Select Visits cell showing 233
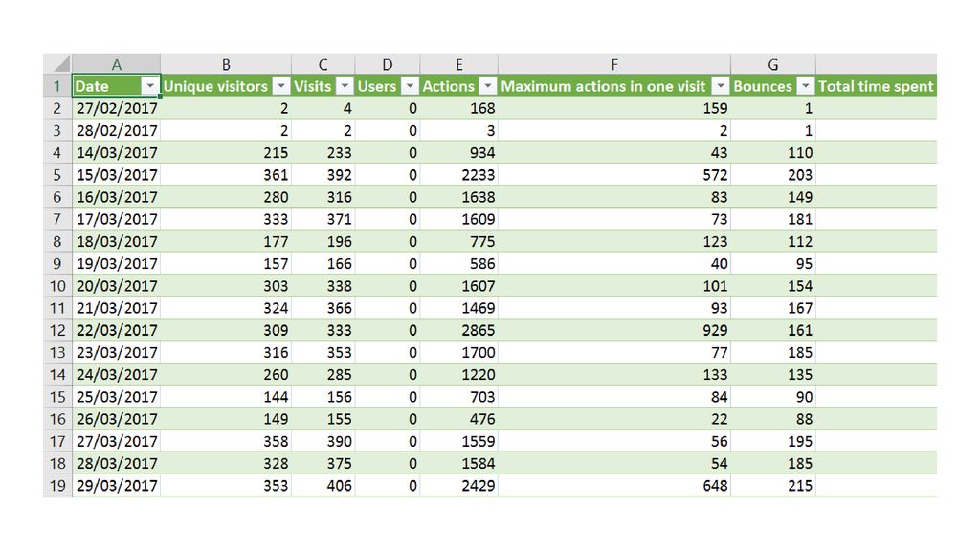This screenshot has width=980, height=551. pyautogui.click(x=323, y=152)
